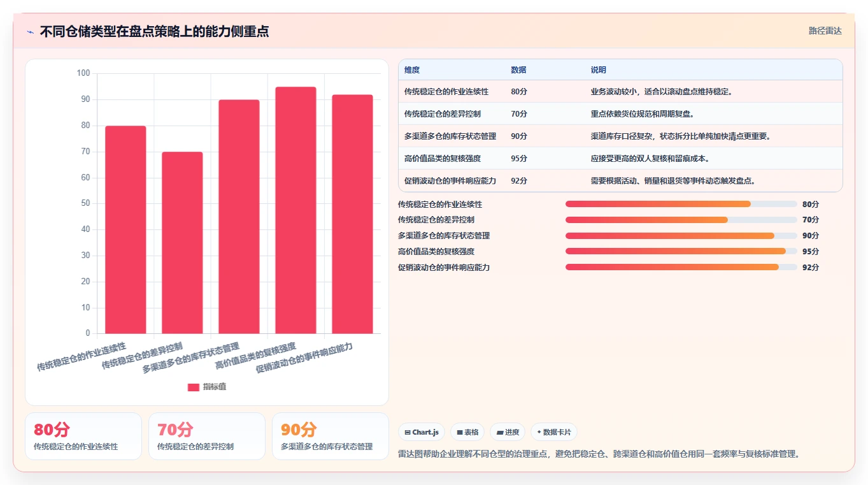The height and width of the screenshot is (485, 868).
Task: Click description 业务波动较小，适合以滚动盘点维持稳定。
Action: (x=662, y=91)
